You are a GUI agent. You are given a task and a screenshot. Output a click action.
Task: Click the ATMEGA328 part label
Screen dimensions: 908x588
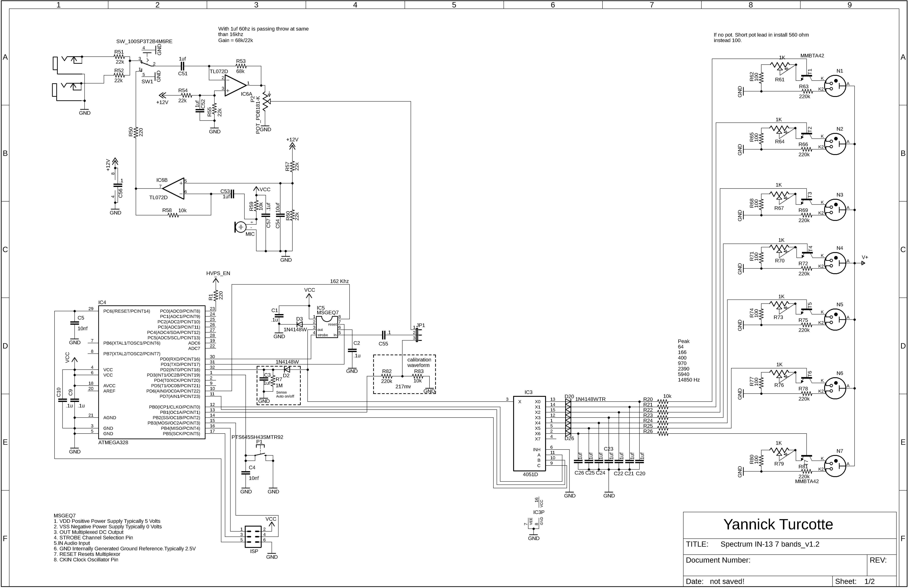pyautogui.click(x=113, y=443)
